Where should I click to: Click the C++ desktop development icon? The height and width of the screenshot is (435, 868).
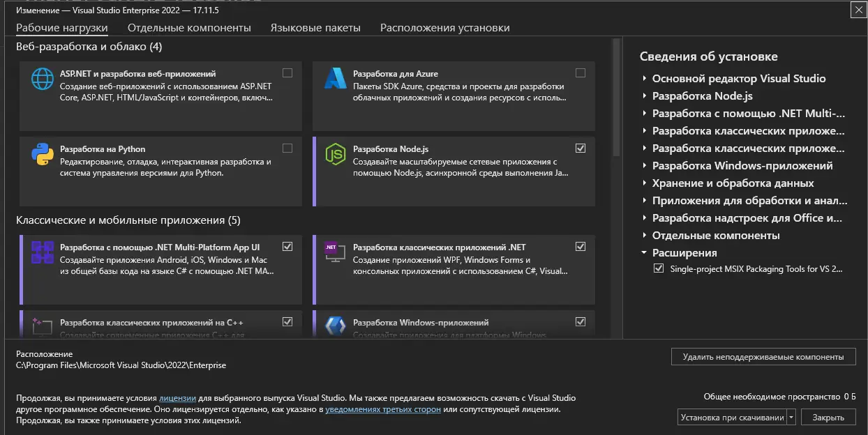click(43, 326)
